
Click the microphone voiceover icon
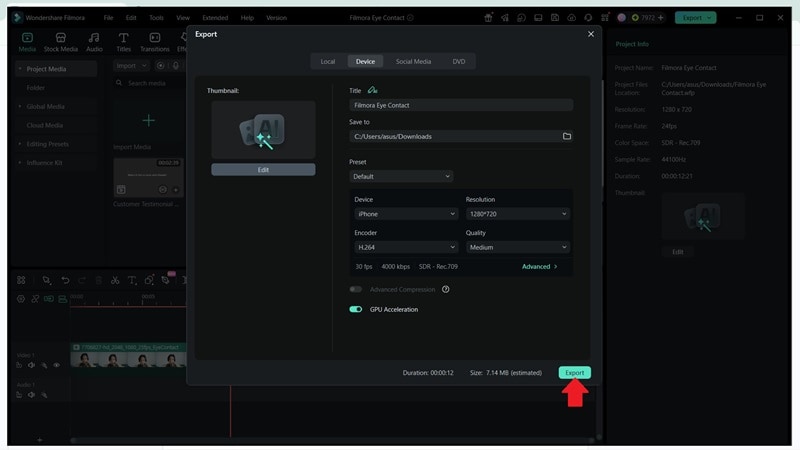click(176, 65)
